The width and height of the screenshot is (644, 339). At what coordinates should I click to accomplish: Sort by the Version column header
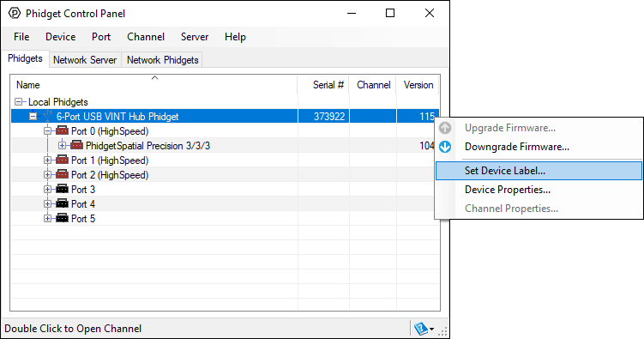tap(418, 85)
